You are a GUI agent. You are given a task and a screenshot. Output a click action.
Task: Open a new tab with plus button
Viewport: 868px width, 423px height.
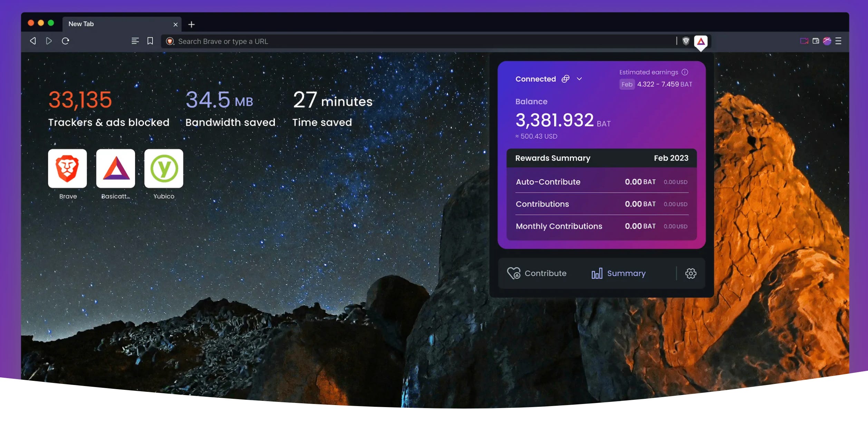(191, 25)
